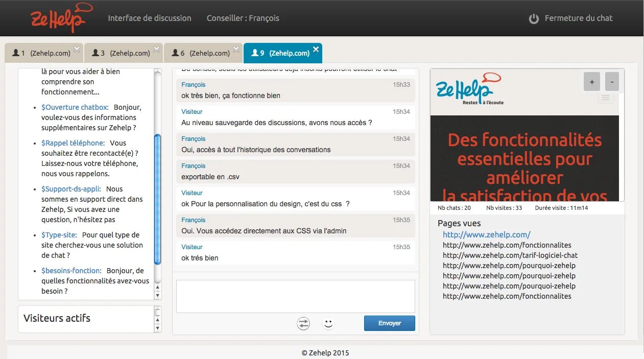644x359 pixels.
Task: Click the message text input box
Action: pos(296,296)
